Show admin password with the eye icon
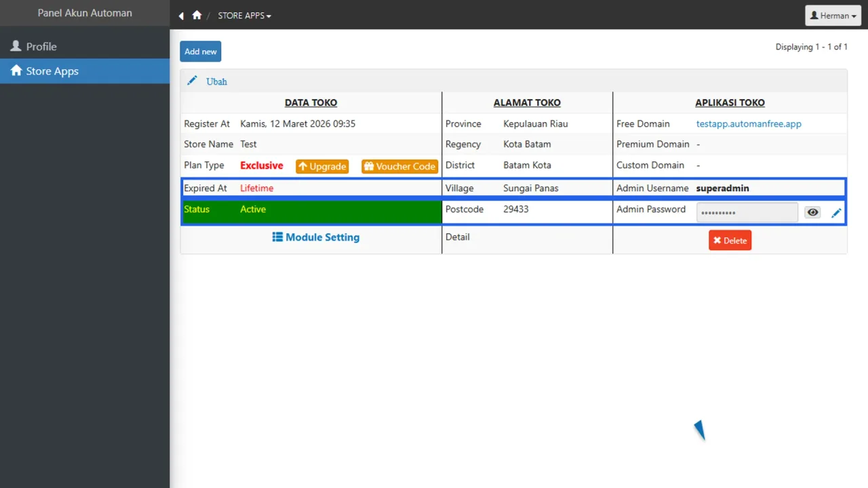This screenshot has height=488, width=868. coord(812,212)
